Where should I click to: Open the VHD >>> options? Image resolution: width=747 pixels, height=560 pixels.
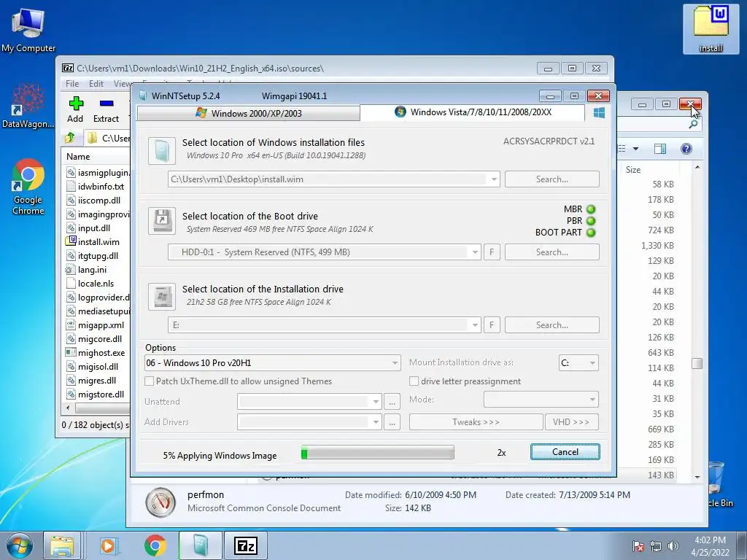[x=570, y=422]
